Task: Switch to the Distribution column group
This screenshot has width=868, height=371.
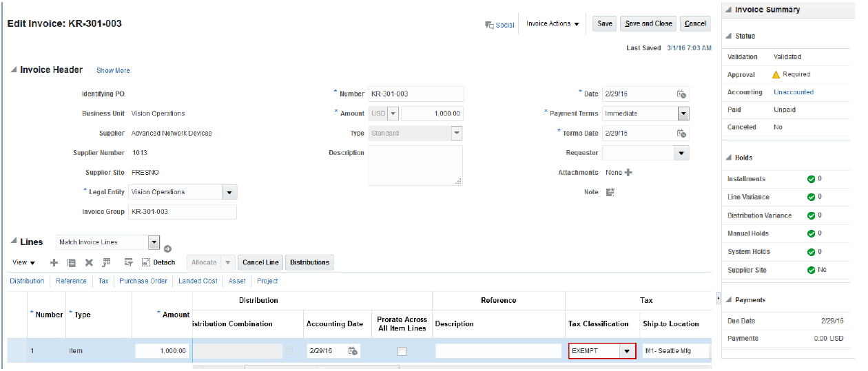Action: [27, 281]
